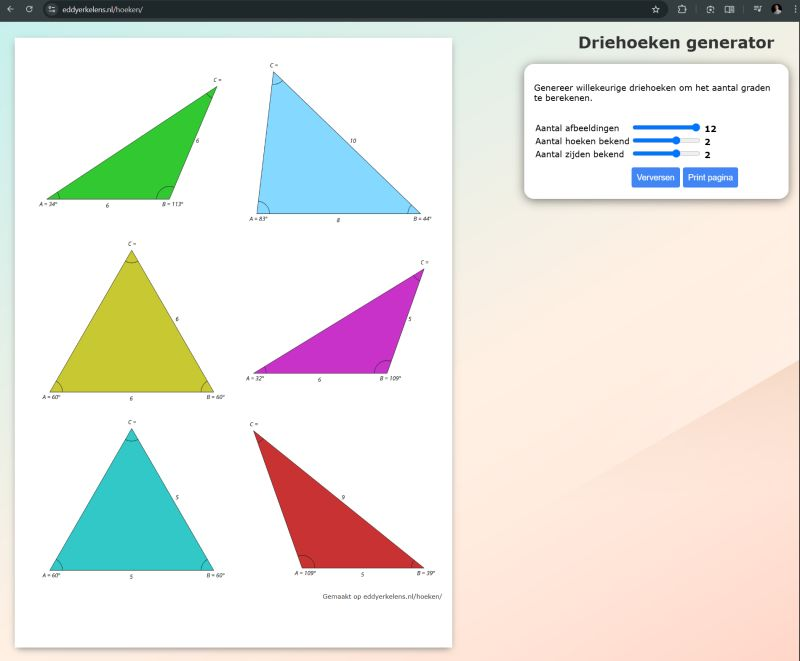Adjust the Aantal hoeken bekend slider
Viewport: 800px width, 661px height.
pos(666,140)
